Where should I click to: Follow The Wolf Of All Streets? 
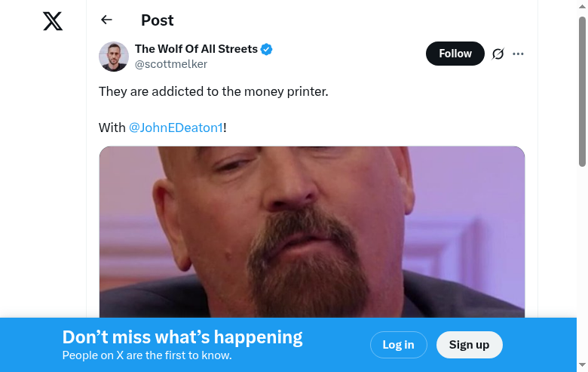click(455, 54)
